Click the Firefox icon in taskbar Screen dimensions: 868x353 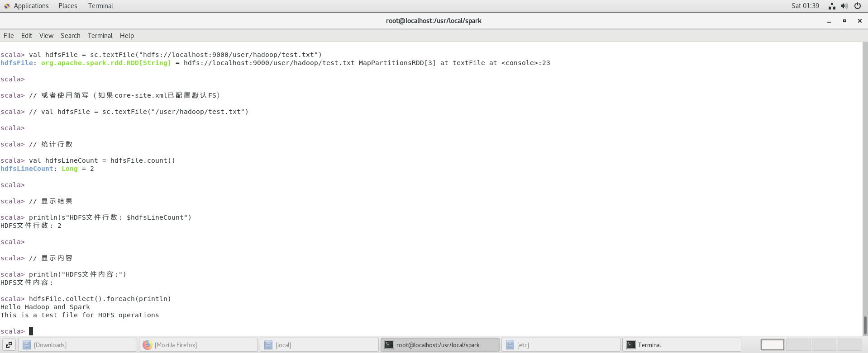(x=147, y=345)
